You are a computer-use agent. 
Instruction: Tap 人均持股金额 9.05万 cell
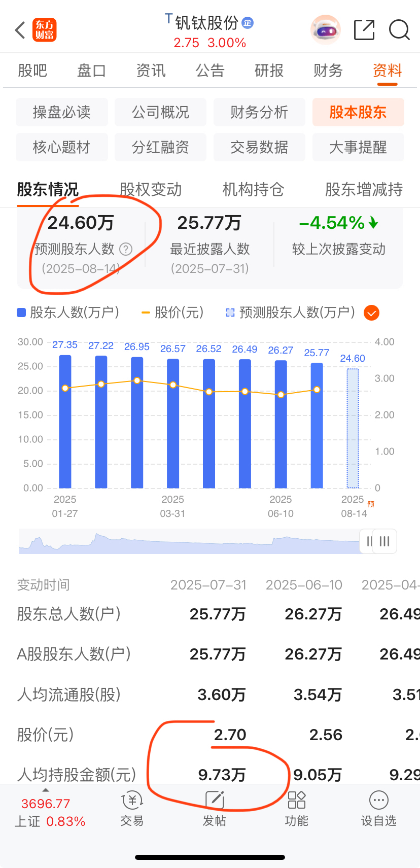(318, 775)
